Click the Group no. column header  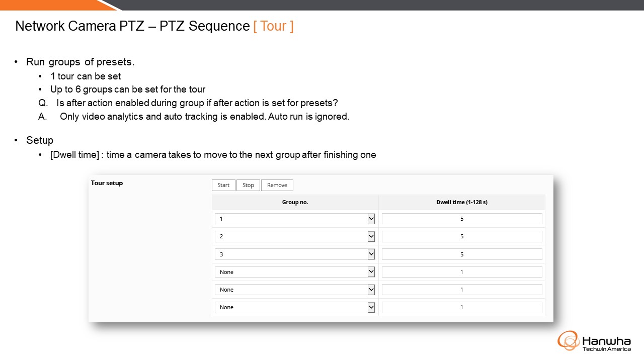click(x=295, y=202)
